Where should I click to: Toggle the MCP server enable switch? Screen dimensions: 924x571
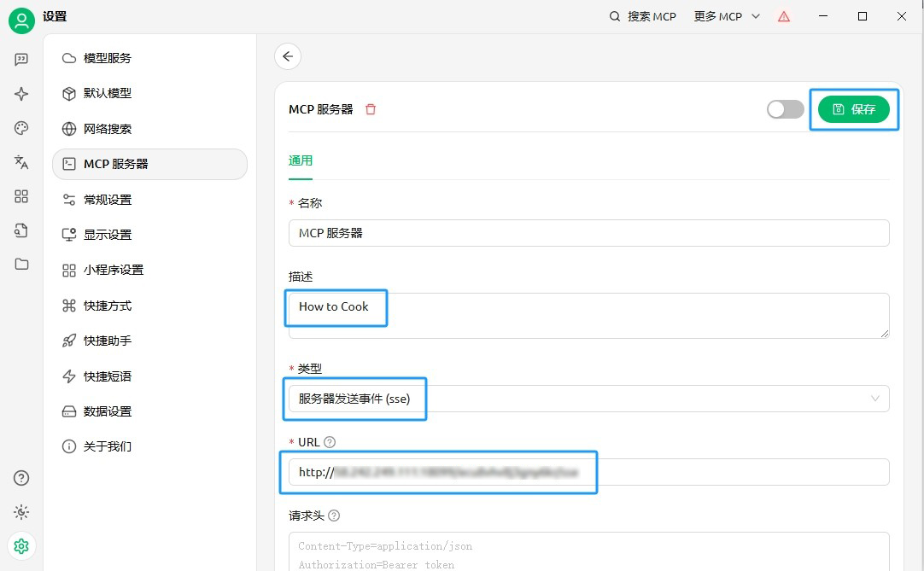pos(786,109)
